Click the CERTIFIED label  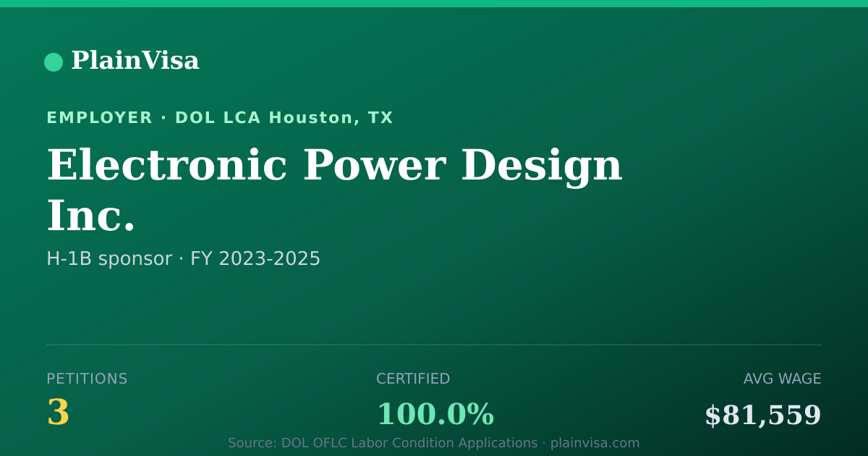pyautogui.click(x=413, y=379)
